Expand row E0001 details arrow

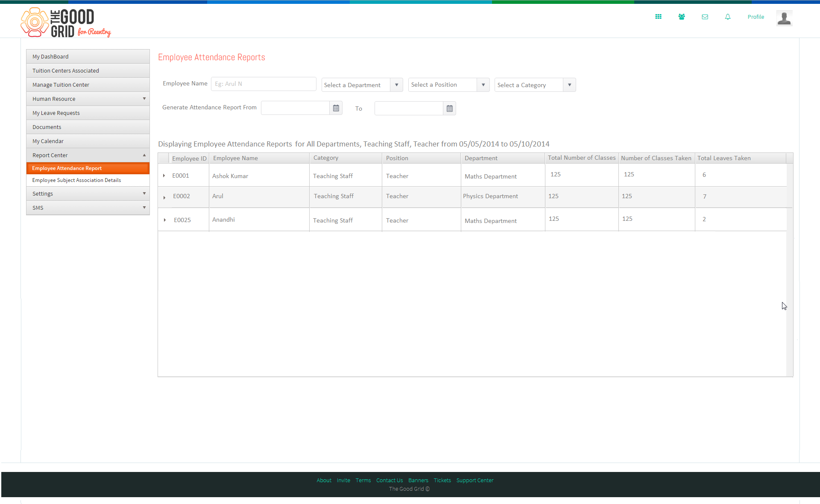point(164,176)
